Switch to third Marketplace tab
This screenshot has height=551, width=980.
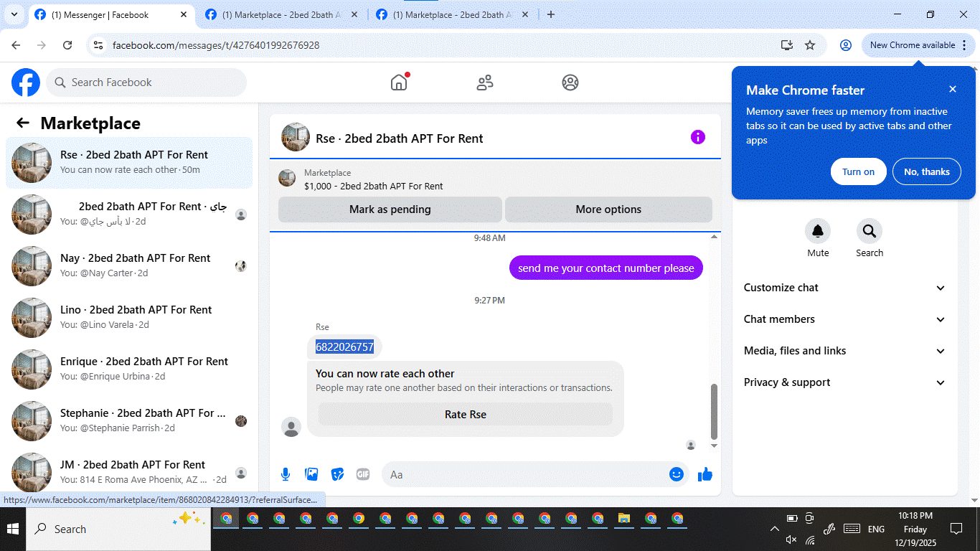point(452,14)
